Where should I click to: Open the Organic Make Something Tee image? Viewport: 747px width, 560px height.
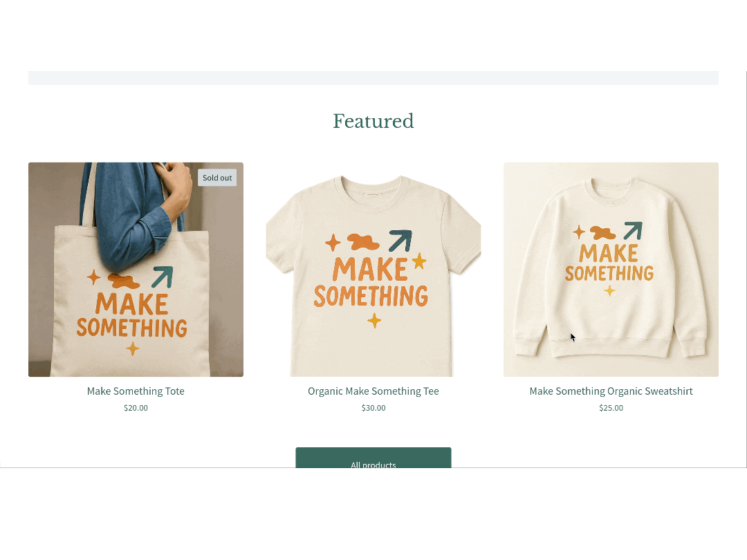(373, 270)
